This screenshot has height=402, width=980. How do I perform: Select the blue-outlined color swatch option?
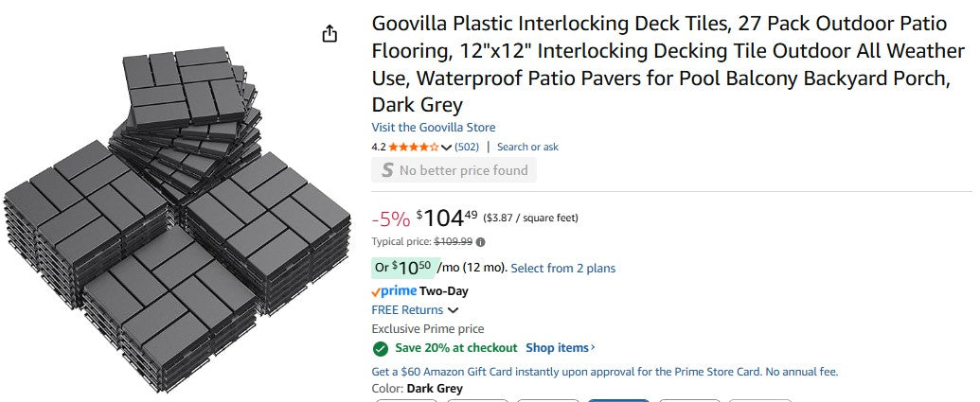618,399
